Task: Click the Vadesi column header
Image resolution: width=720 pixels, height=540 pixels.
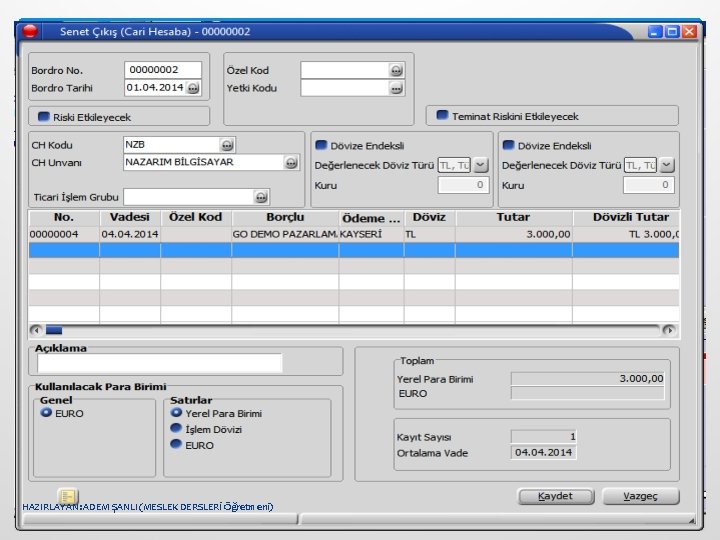Action: [130, 218]
